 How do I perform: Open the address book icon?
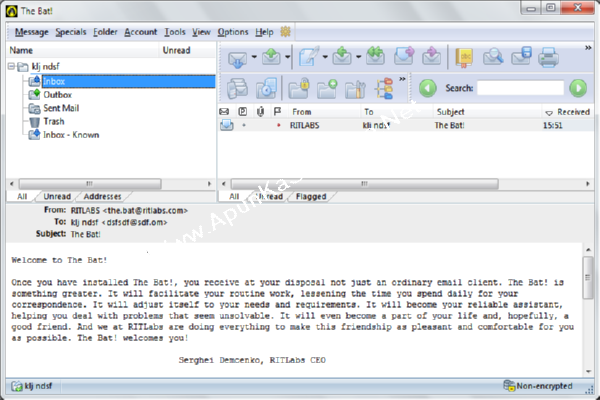464,58
